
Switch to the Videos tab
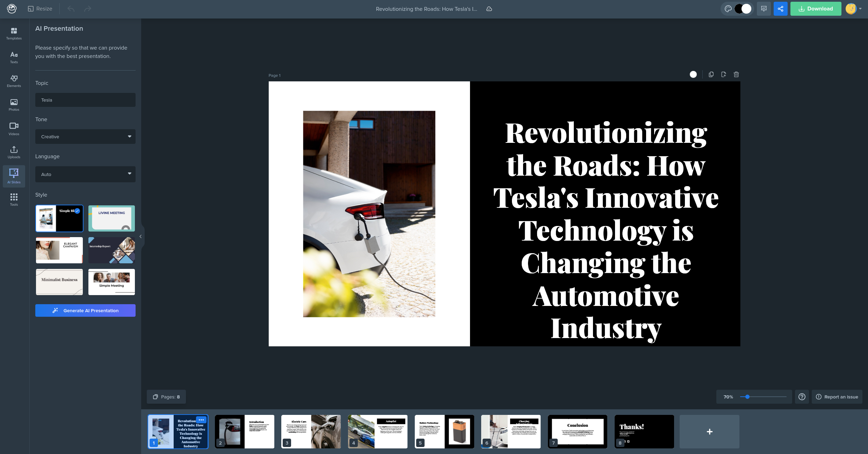point(14,129)
